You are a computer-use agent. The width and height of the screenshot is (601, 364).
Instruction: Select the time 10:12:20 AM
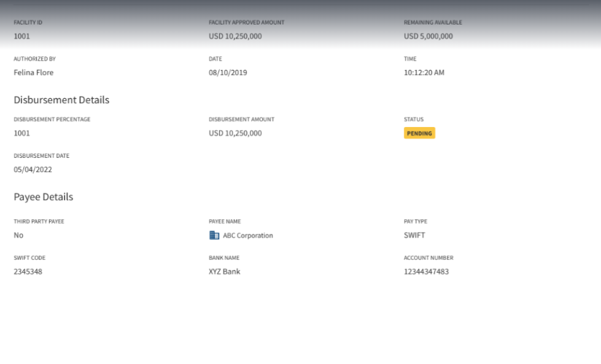point(424,72)
